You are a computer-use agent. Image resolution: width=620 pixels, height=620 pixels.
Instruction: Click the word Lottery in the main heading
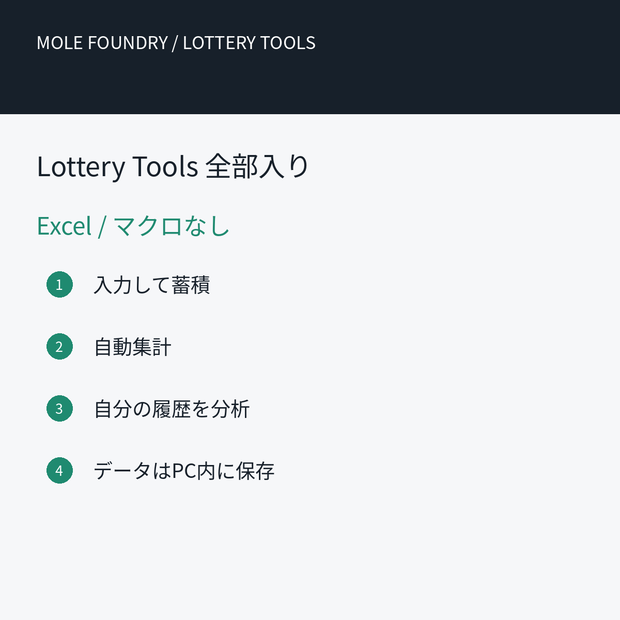click(81, 167)
